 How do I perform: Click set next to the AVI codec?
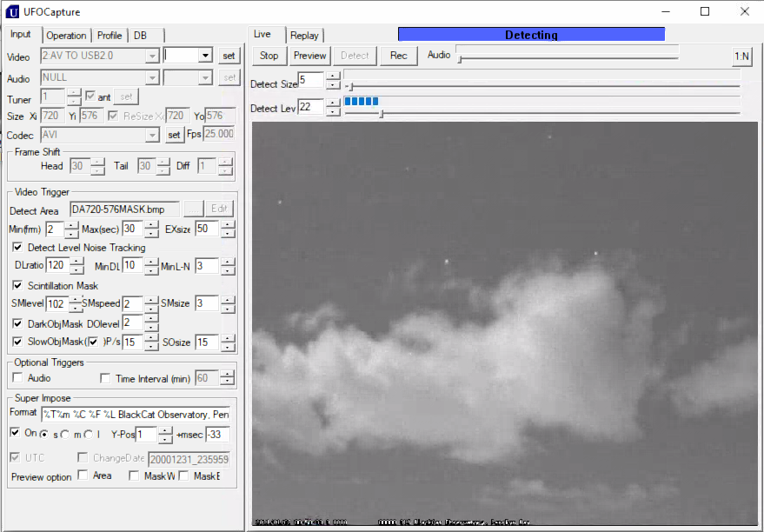tap(174, 136)
